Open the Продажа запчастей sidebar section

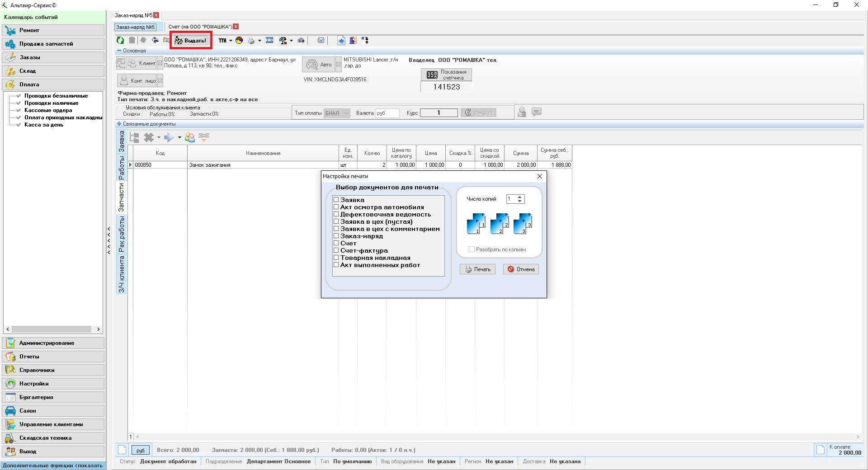click(x=53, y=44)
